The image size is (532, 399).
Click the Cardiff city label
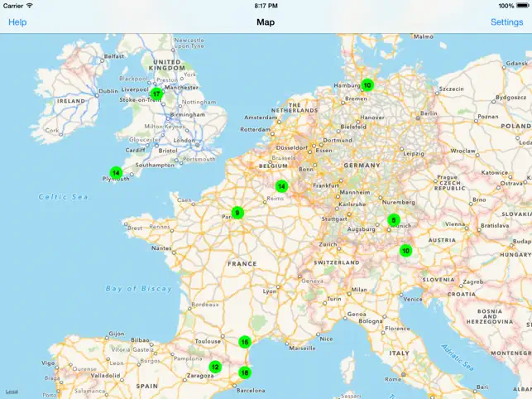coord(136,150)
